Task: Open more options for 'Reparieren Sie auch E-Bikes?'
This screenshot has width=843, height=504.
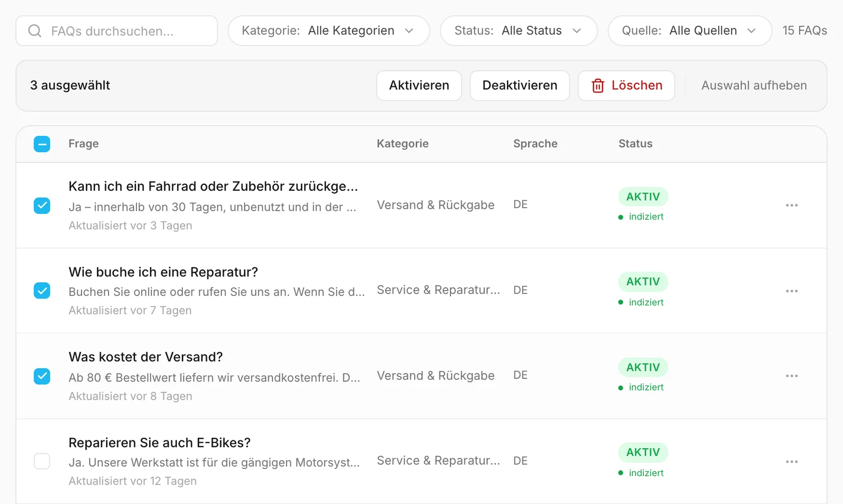Action: (x=791, y=461)
